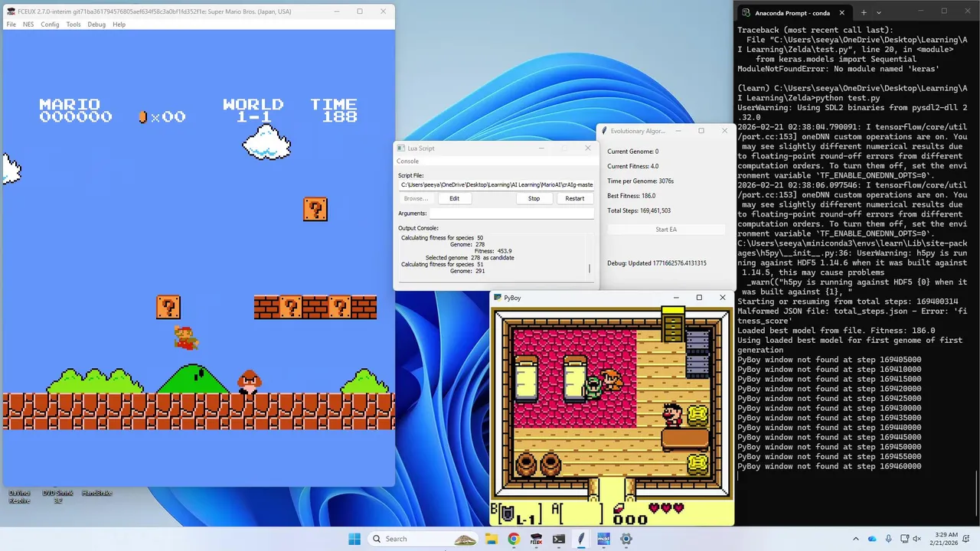Image resolution: width=980 pixels, height=551 pixels.
Task: Click the Stop button in Lua Script window
Action: pos(534,198)
